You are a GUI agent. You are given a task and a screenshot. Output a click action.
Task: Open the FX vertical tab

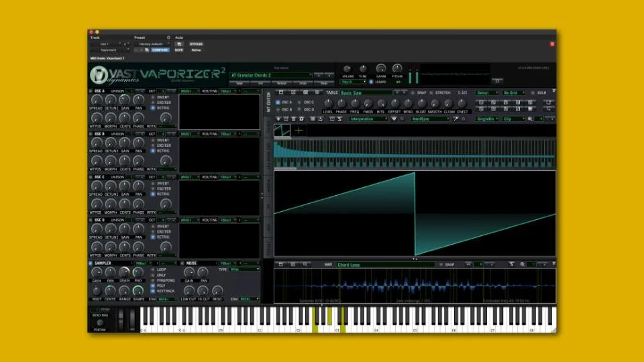[269, 206]
